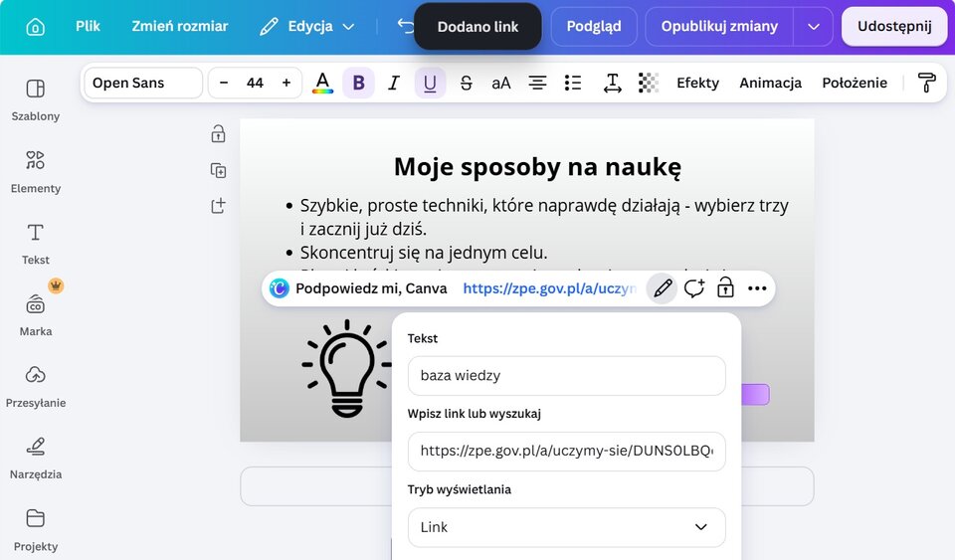Expand the arrow next to Opublikuj zmiany

click(x=813, y=27)
